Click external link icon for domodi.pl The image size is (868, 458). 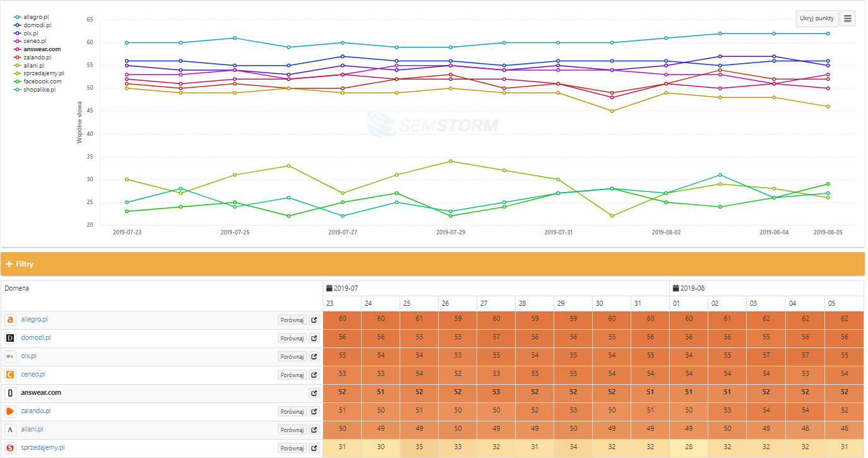point(314,339)
